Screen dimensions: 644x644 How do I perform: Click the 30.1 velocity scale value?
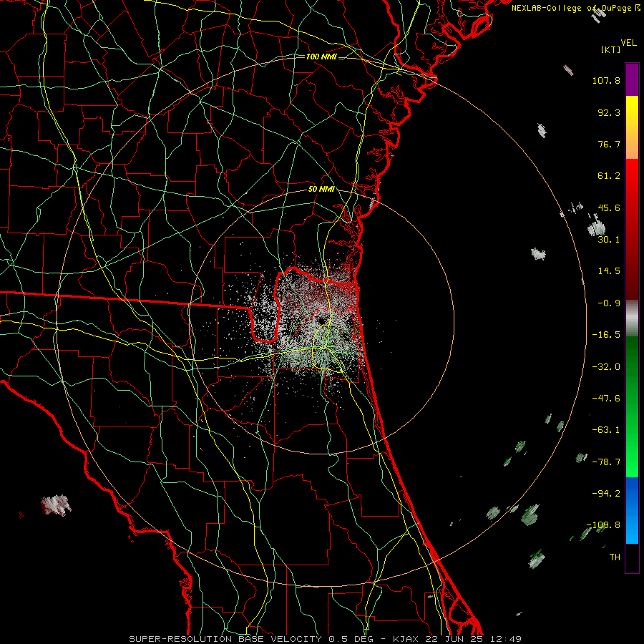(x=609, y=240)
